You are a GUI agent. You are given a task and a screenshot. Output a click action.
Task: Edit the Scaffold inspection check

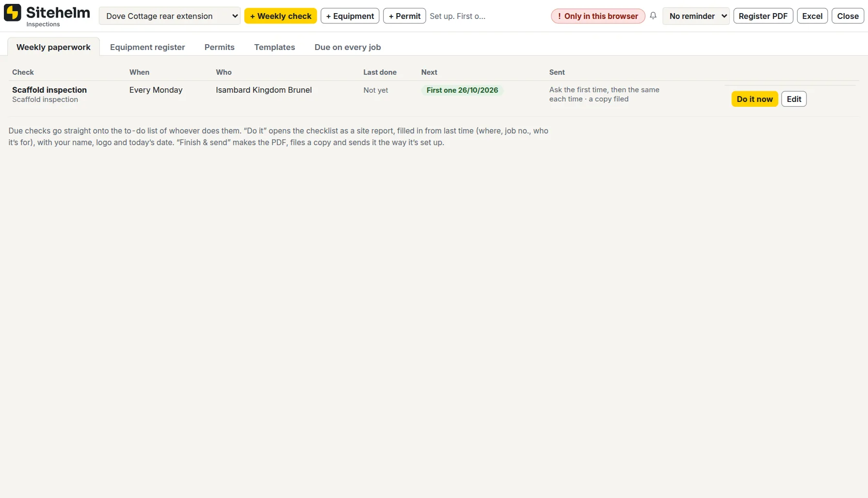(x=794, y=99)
